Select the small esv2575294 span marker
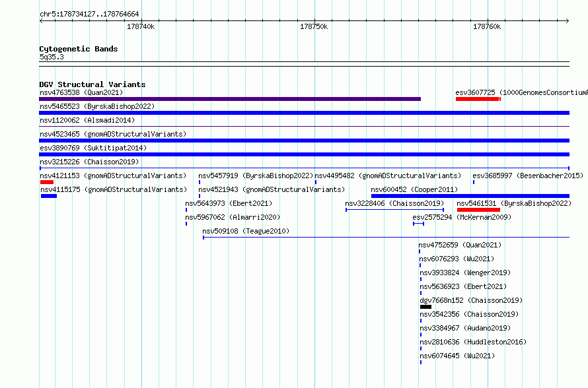 pyautogui.click(x=418, y=224)
